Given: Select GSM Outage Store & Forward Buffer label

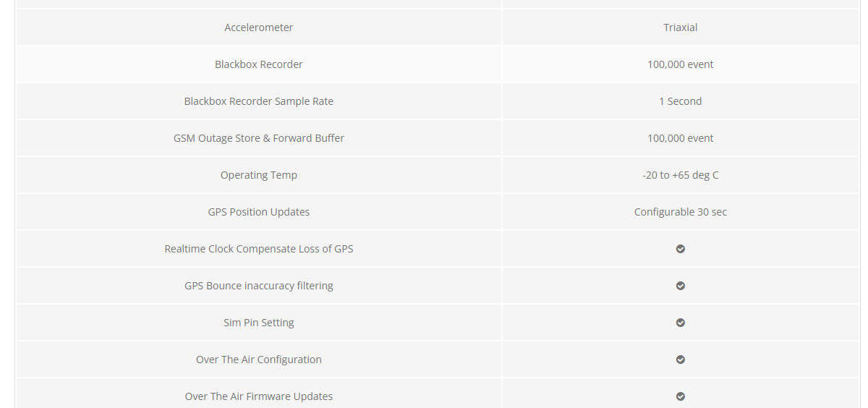Looking at the screenshot, I should coord(259,138).
